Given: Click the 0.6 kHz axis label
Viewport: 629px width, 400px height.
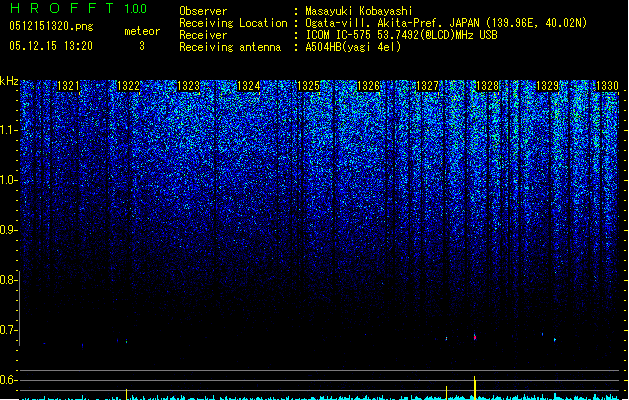Looking at the screenshot, I should pos(8,380).
